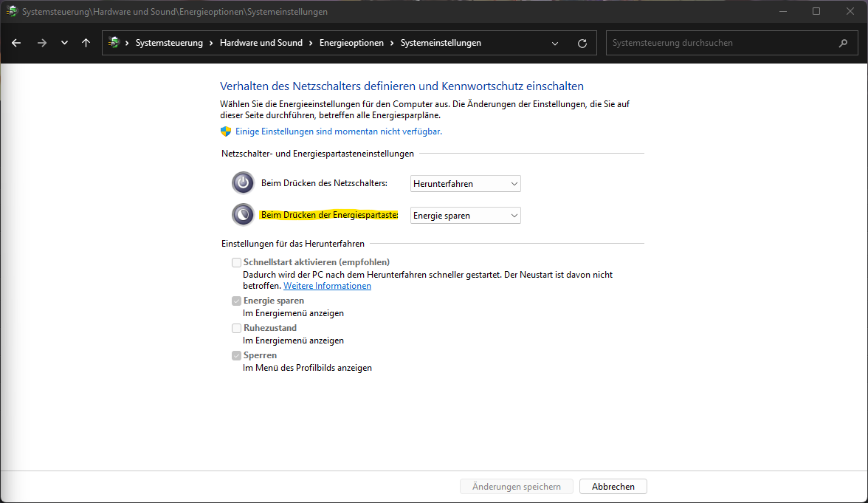Minimize the Systemeinstellungen window
This screenshot has width=868, height=503.
pyautogui.click(x=782, y=11)
